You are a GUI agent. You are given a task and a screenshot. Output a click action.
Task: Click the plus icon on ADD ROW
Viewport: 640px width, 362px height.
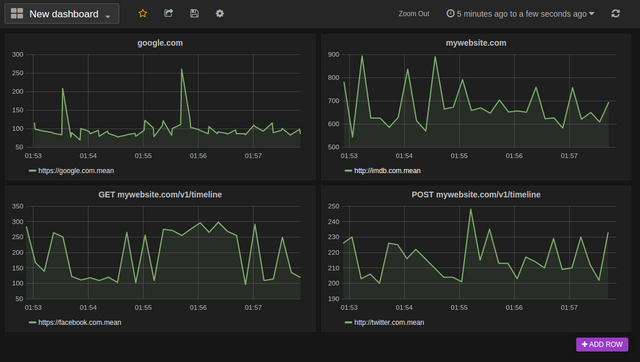[x=584, y=344]
